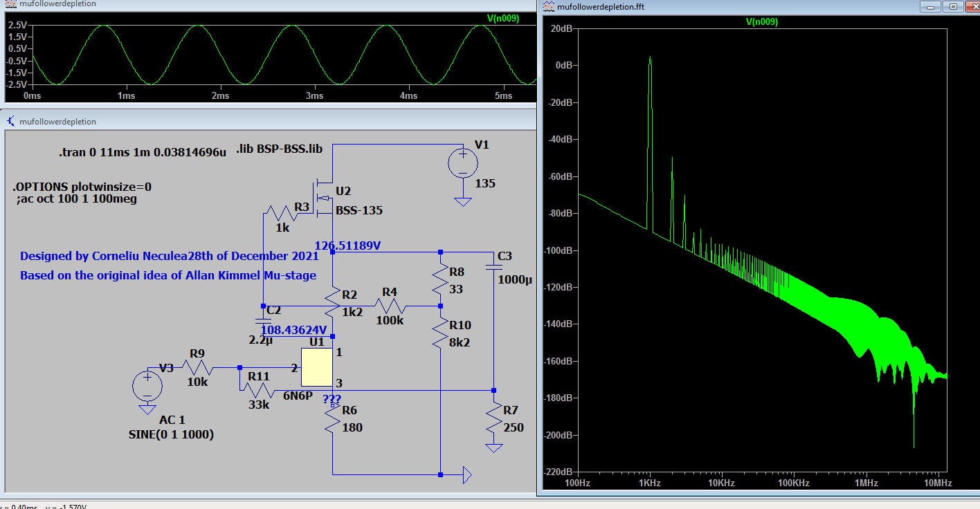Click the 1k2 value of R2
This screenshot has width=980, height=509.
pos(352,312)
